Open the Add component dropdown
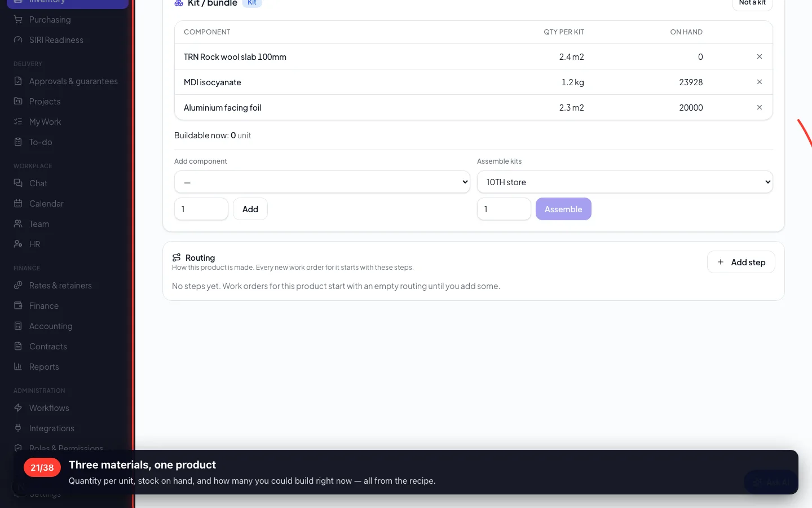This screenshot has height=508, width=812. 322,182
